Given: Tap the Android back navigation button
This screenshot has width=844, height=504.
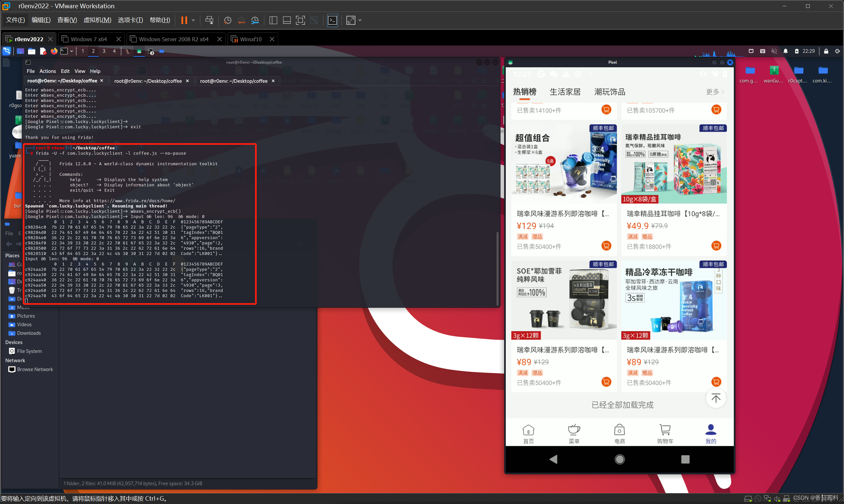Looking at the screenshot, I should pyautogui.click(x=553, y=459).
